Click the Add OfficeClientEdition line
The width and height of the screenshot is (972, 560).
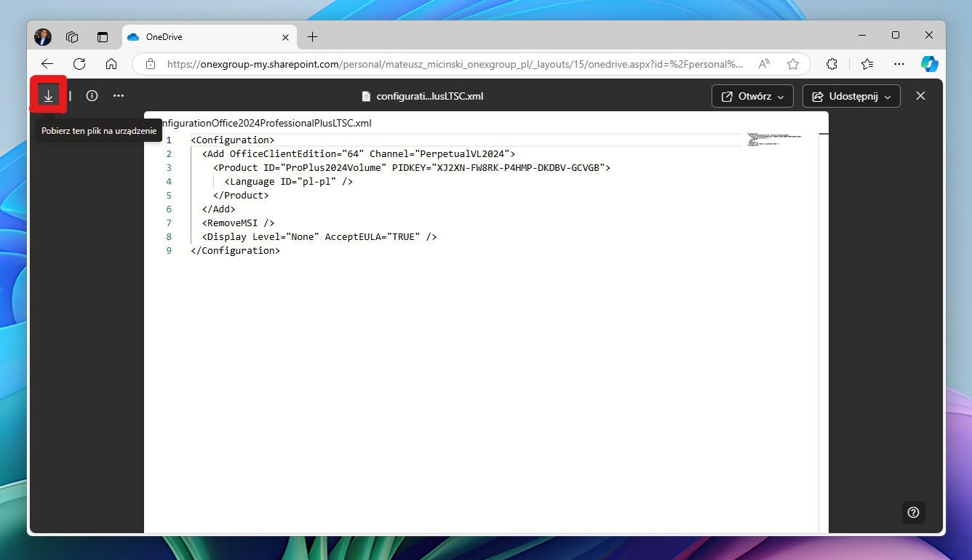pos(358,153)
